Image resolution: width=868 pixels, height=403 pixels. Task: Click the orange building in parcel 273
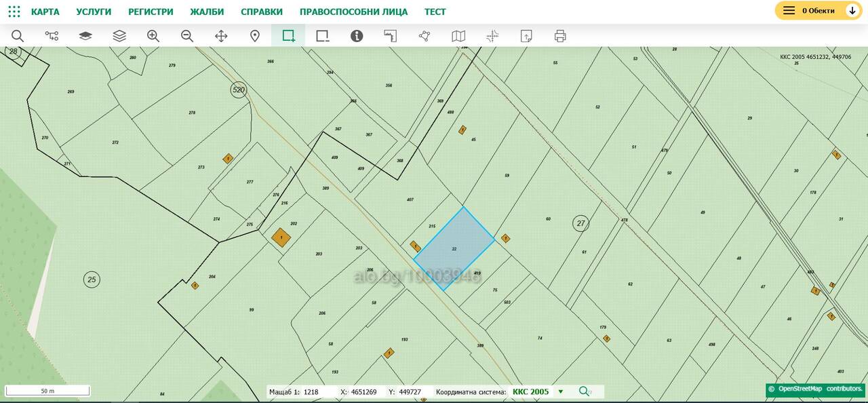click(228, 159)
